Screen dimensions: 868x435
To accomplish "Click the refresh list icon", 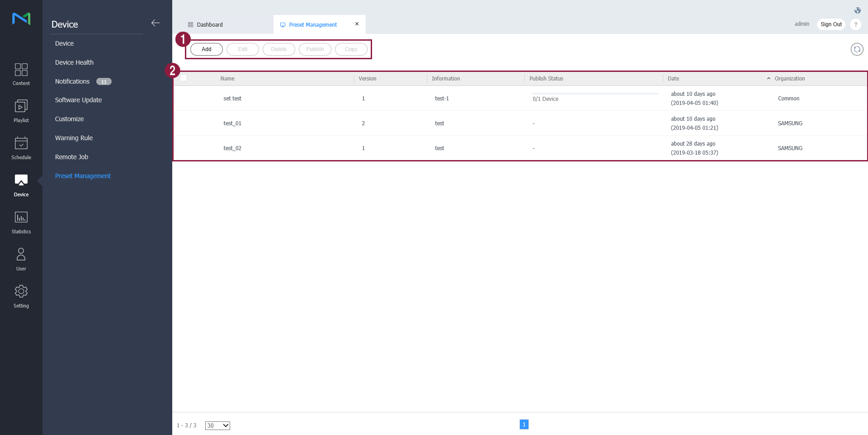I will click(x=857, y=49).
